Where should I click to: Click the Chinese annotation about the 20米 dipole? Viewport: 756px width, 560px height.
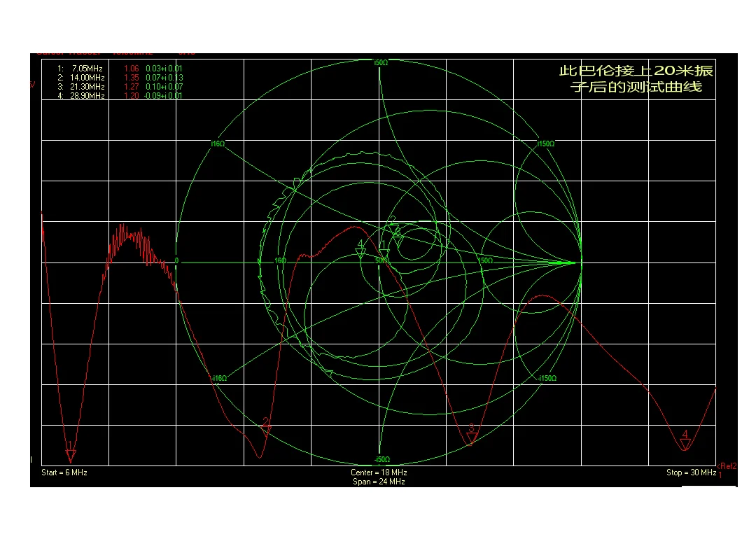pos(636,78)
